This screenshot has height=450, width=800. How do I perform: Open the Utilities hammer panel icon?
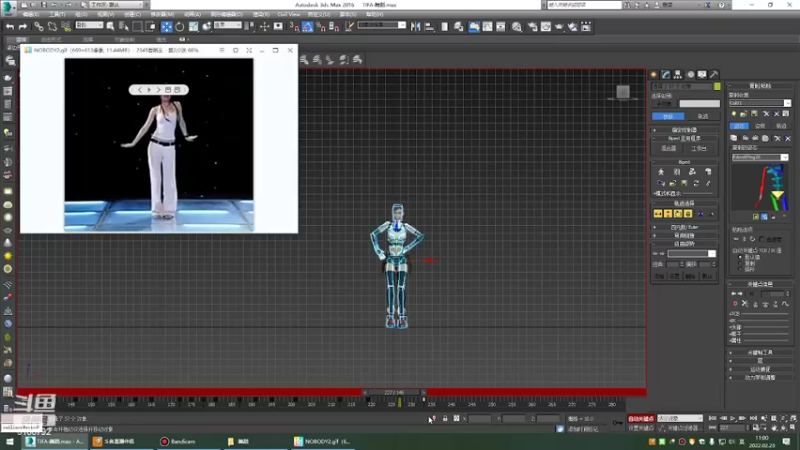pos(714,74)
